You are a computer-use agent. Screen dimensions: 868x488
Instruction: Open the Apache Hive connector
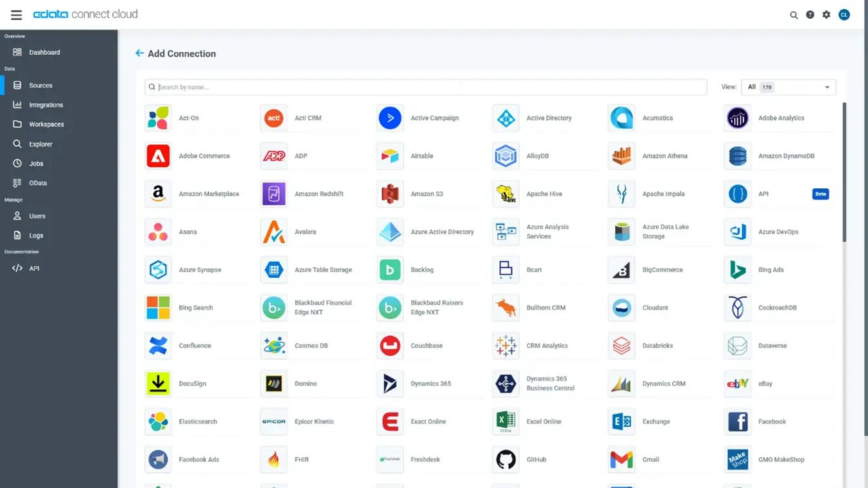point(506,193)
